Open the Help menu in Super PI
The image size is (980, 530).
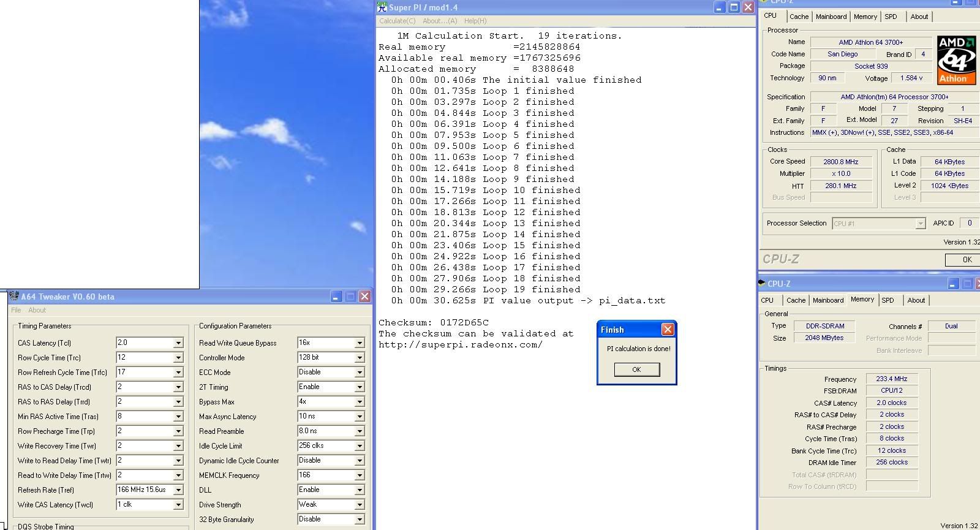(475, 21)
